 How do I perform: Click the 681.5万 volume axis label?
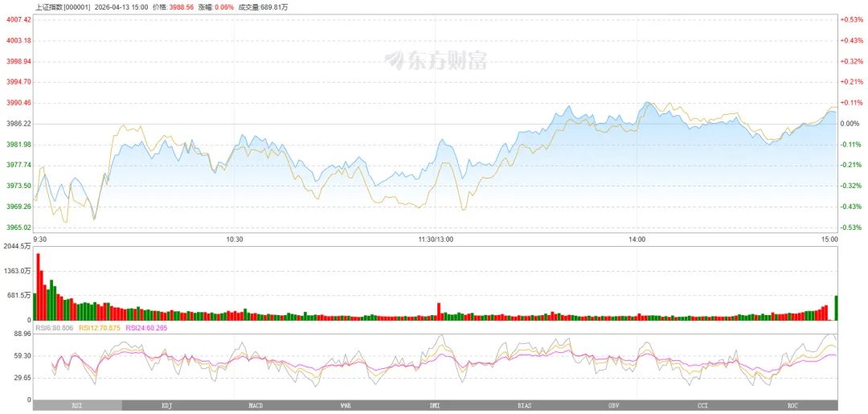pos(19,296)
